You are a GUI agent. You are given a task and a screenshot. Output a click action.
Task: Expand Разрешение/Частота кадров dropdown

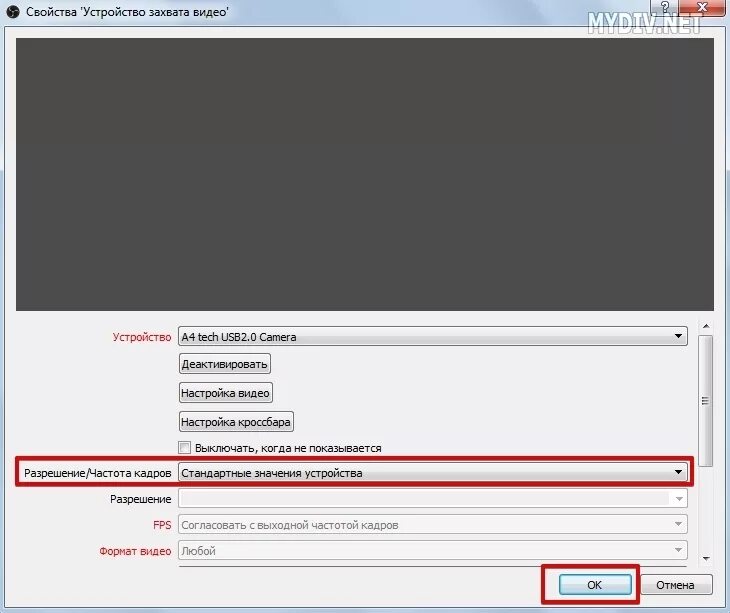(433, 473)
